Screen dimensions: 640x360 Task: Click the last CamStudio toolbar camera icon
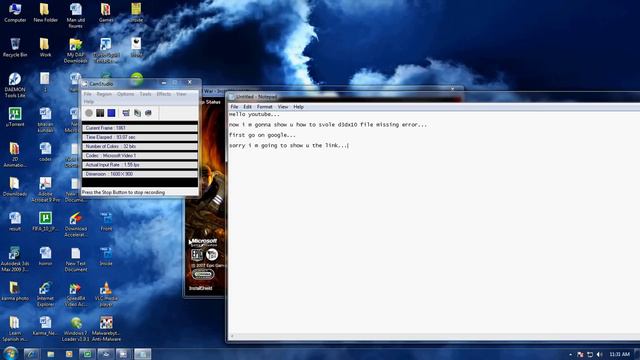(148, 113)
